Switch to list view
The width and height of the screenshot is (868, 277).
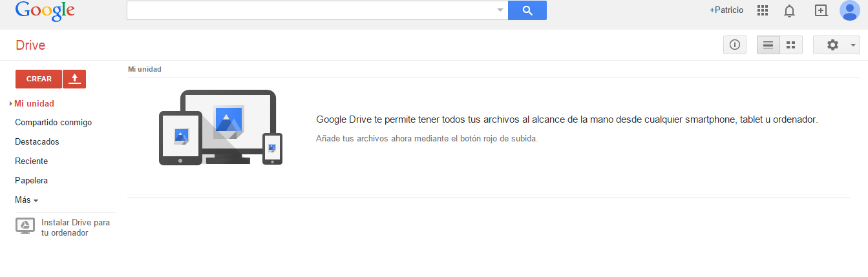click(768, 45)
